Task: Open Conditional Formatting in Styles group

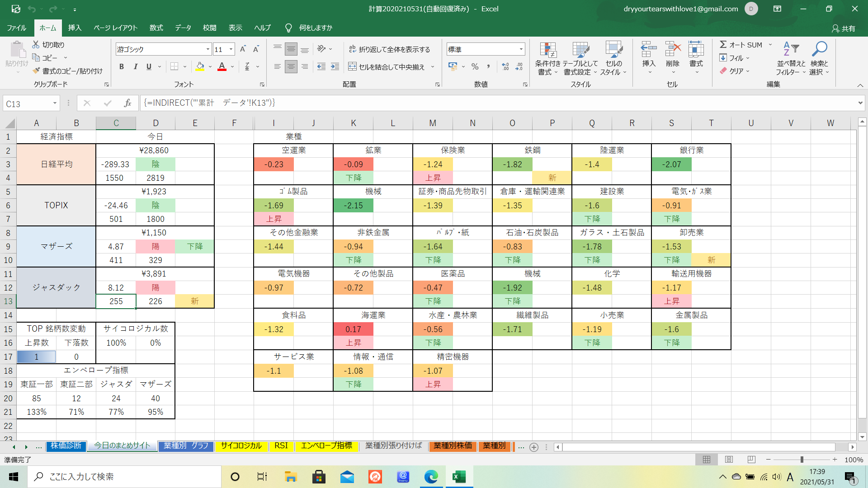Action: click(x=547, y=59)
